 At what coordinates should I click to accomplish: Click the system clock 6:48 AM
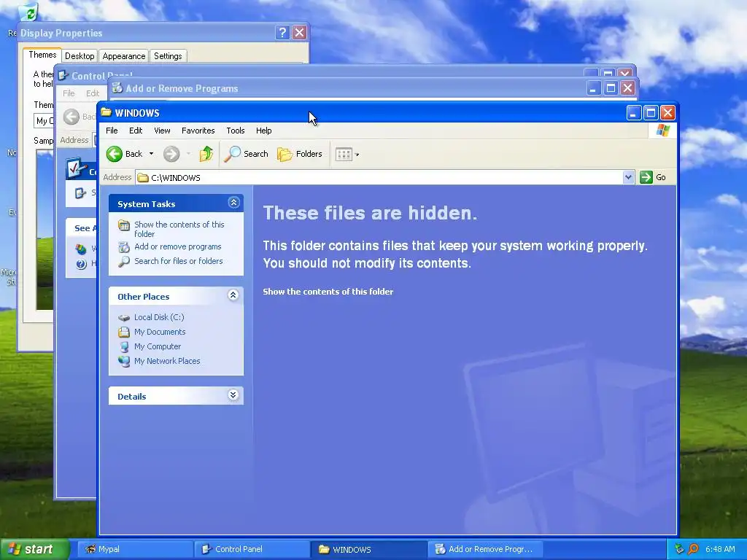pos(720,549)
